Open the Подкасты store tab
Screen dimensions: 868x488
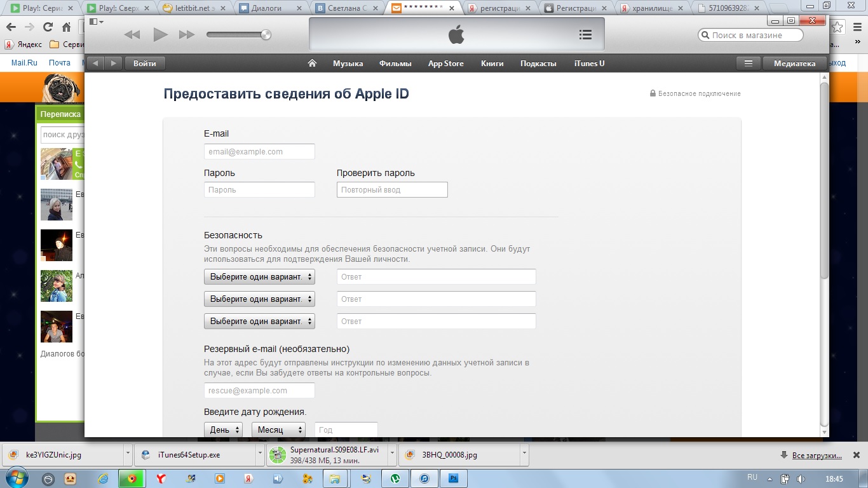[x=538, y=64]
